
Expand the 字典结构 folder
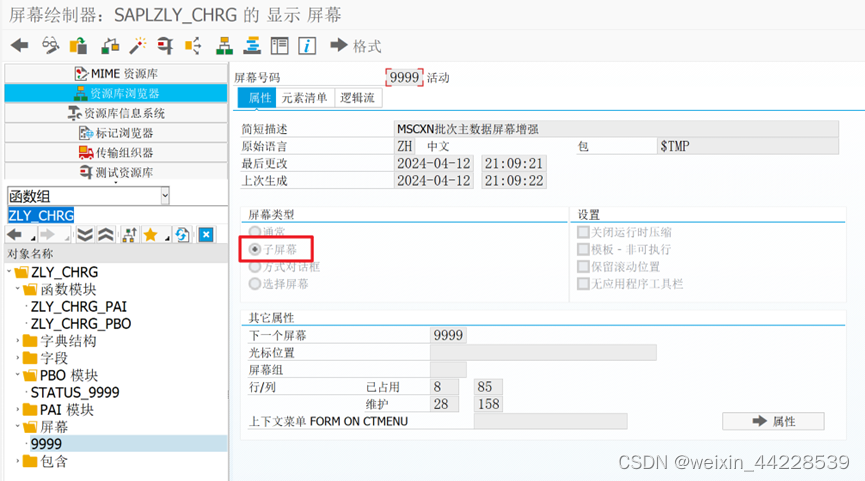18,340
